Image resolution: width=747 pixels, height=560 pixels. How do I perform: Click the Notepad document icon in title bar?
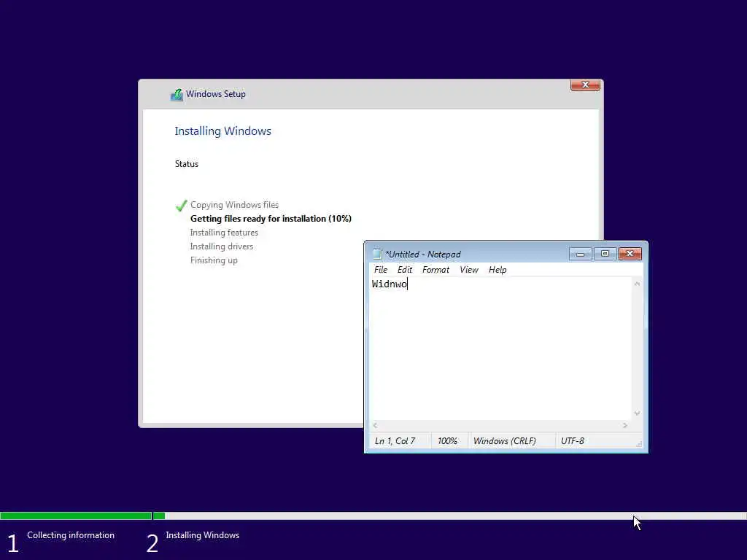[x=377, y=254]
